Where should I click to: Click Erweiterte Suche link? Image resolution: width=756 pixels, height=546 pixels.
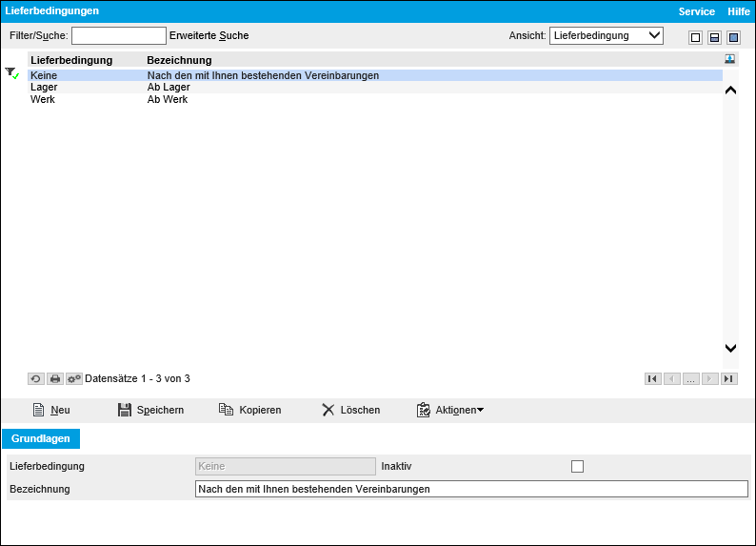click(x=209, y=35)
